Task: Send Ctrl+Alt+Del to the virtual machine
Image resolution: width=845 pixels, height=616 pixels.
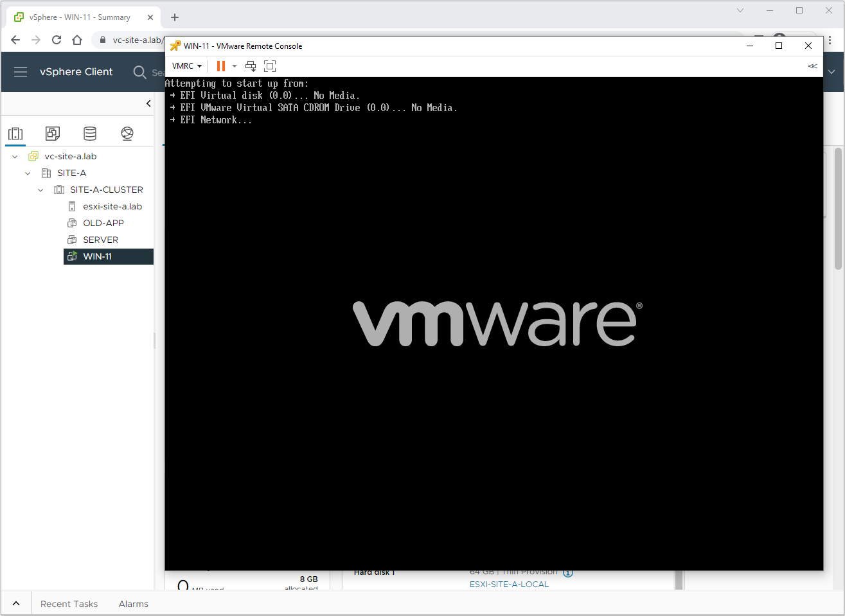Action: [x=251, y=66]
